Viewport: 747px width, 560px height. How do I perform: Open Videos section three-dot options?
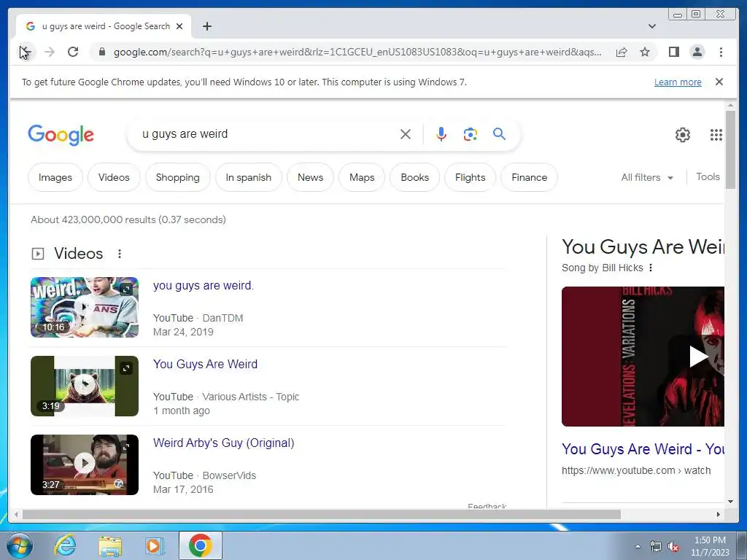tap(120, 254)
